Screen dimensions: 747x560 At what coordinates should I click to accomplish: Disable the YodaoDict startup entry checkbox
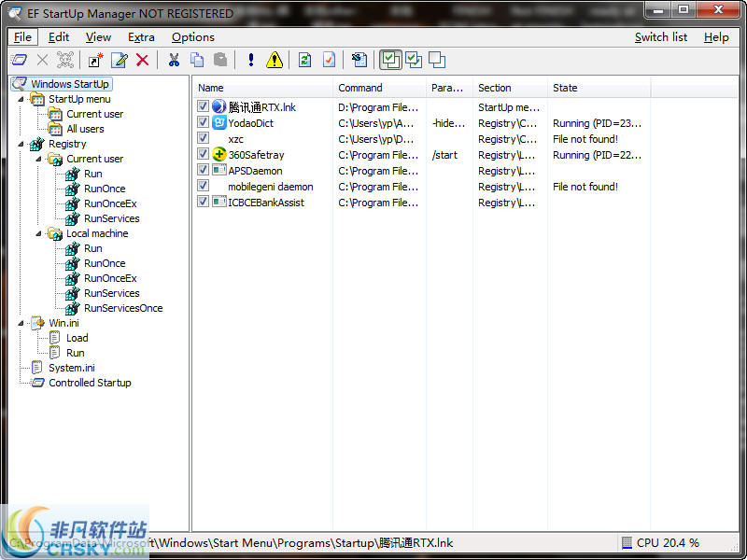(x=203, y=123)
